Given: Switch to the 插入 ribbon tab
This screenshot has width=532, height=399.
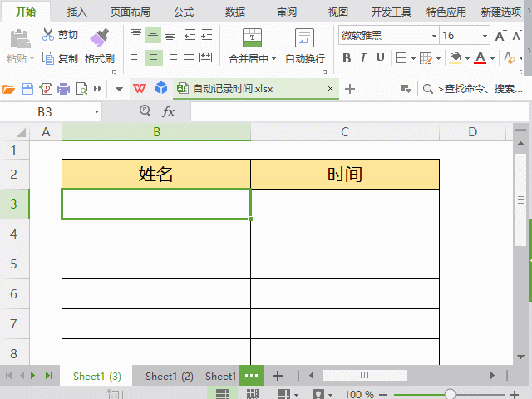Looking at the screenshot, I should click(x=77, y=12).
